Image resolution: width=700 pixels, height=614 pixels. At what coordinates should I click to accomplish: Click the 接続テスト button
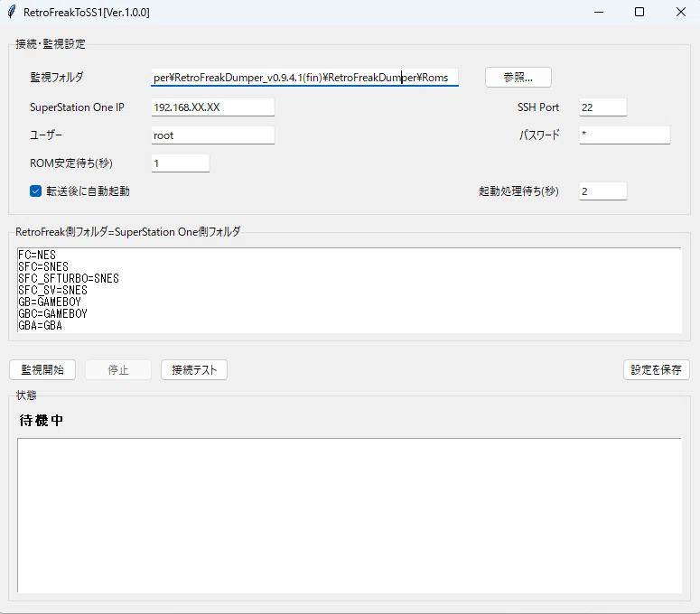point(194,370)
